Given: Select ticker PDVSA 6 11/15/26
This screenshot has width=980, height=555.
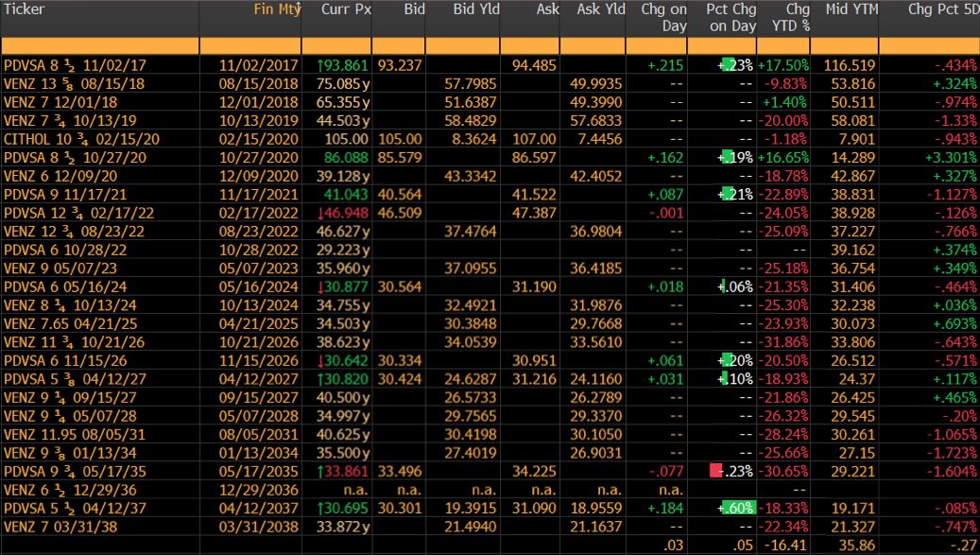Looking at the screenshot, I should click(65, 360).
